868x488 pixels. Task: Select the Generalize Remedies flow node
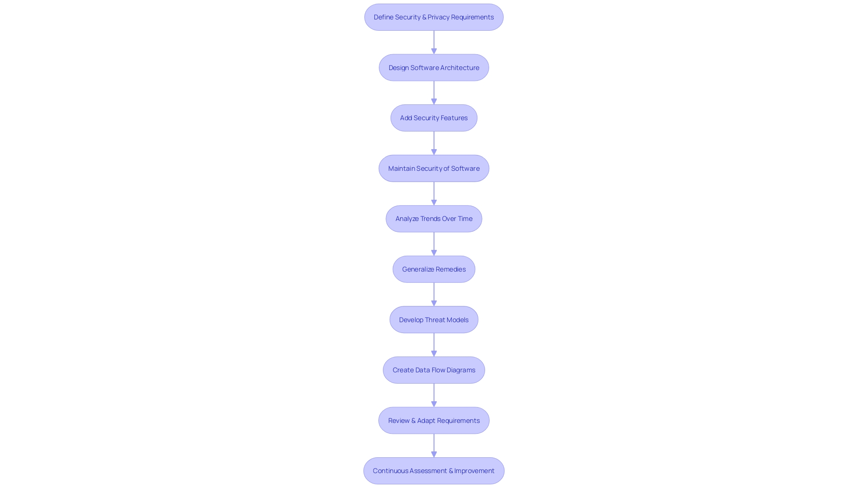pos(434,269)
